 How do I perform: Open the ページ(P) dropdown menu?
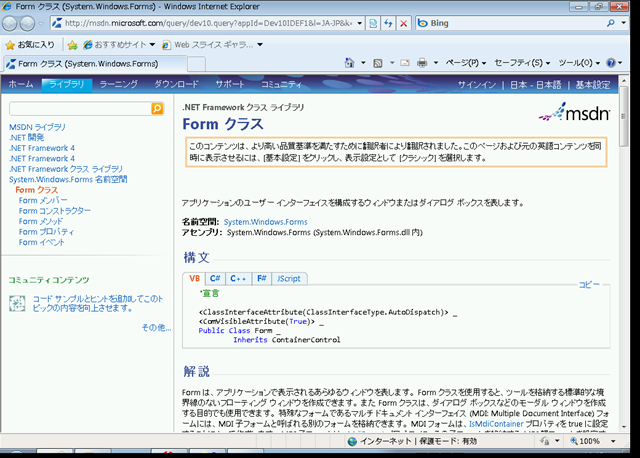(x=465, y=63)
